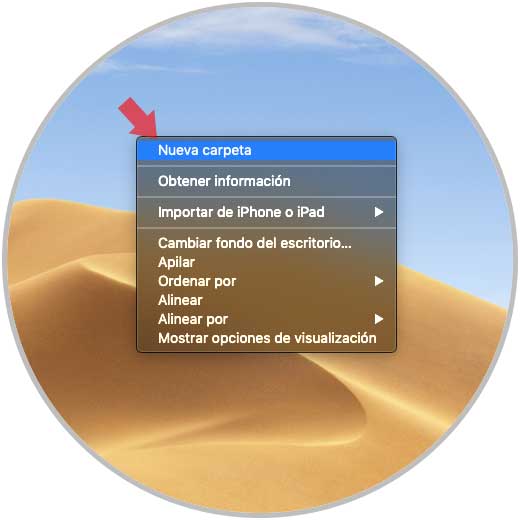Click separator line above Cambiar fondo del escritorio
Image resolution: width=520 pixels, height=520 pixels.
click(x=266, y=228)
